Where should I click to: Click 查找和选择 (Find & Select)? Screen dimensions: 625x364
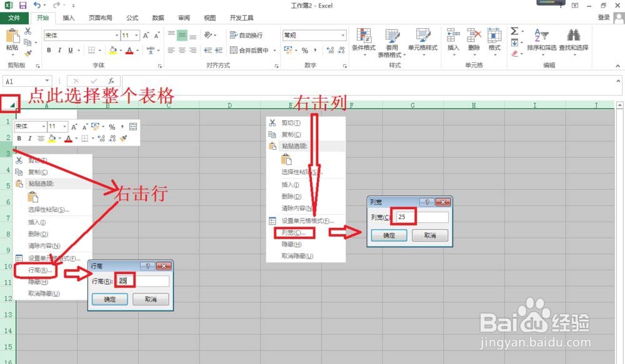coord(574,42)
